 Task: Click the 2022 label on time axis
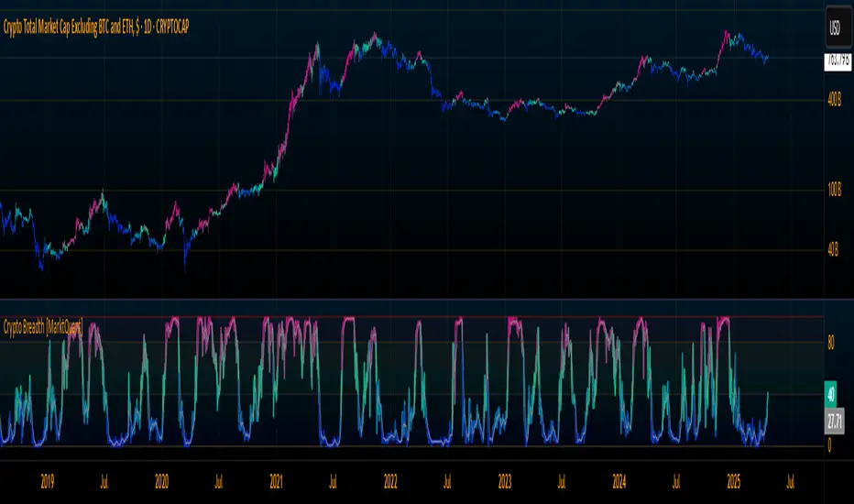click(x=390, y=482)
